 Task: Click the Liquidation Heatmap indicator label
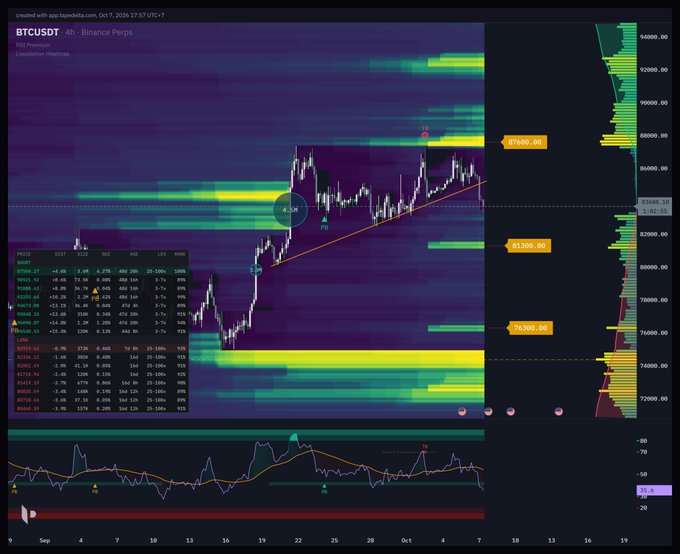42,54
